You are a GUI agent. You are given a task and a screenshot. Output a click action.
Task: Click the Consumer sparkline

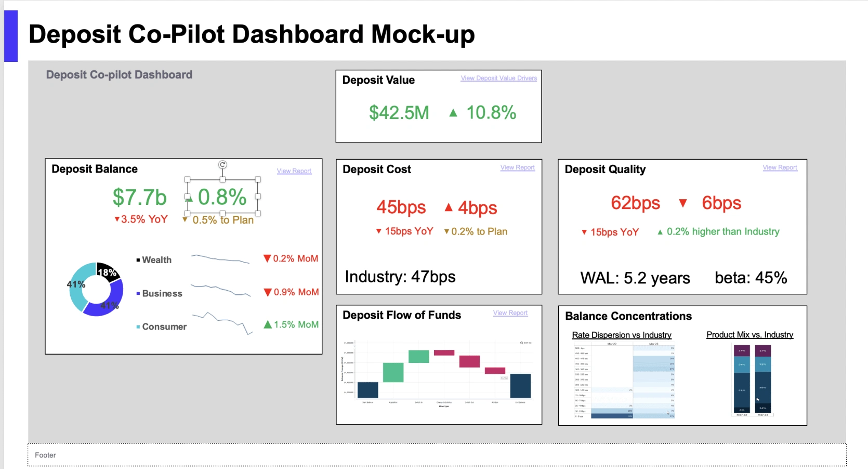click(x=222, y=322)
